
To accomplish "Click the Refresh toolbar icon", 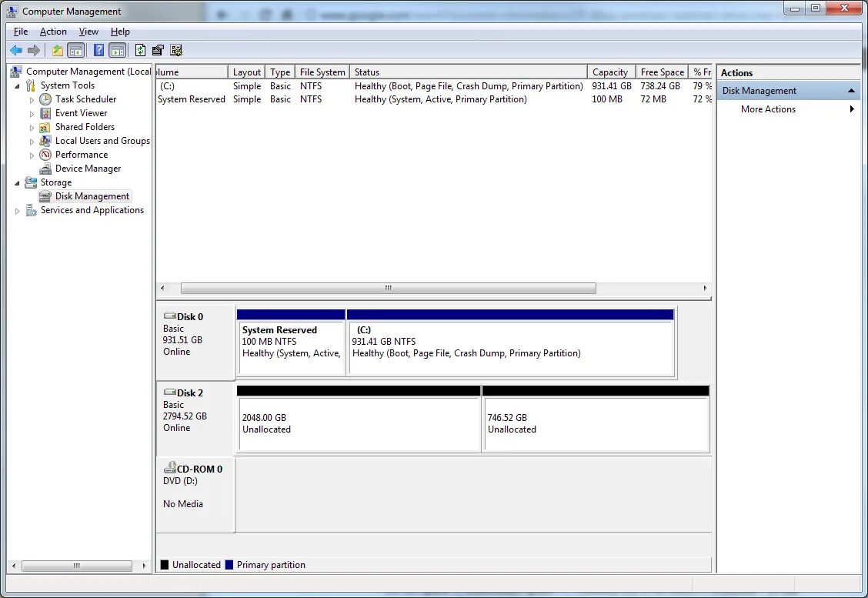I will pyautogui.click(x=141, y=50).
